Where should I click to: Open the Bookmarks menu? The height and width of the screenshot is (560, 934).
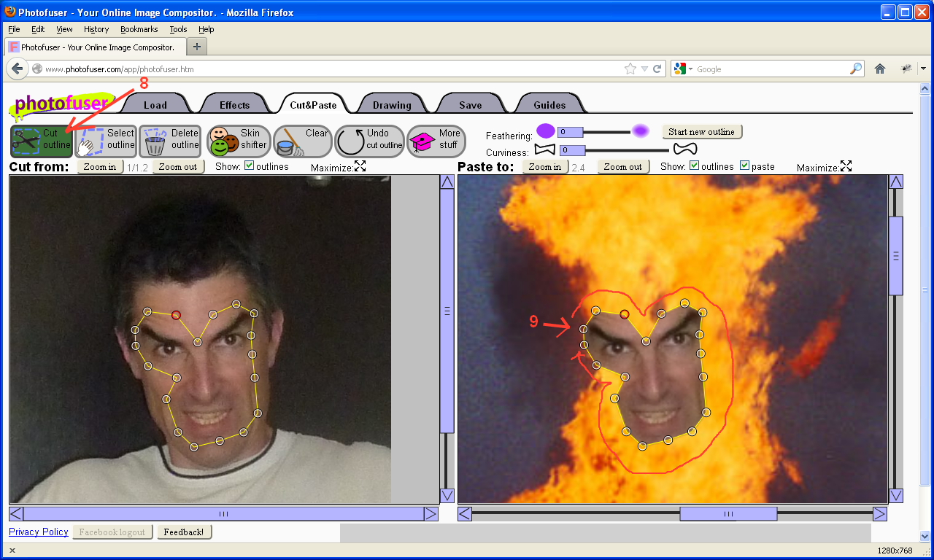tap(139, 29)
